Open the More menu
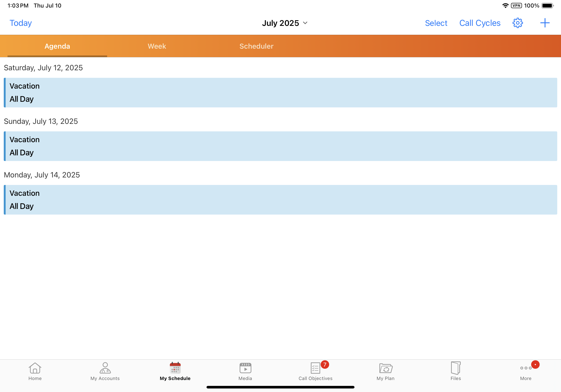561x392 pixels. (x=526, y=371)
